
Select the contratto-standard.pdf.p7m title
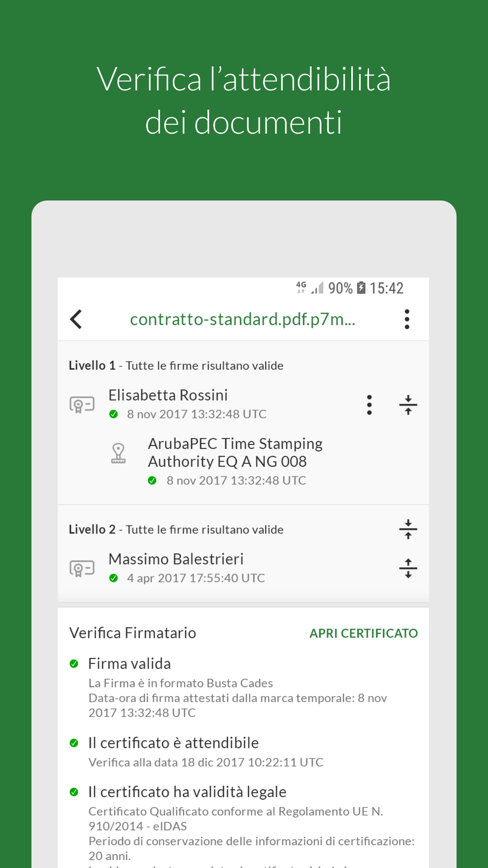[x=242, y=319]
